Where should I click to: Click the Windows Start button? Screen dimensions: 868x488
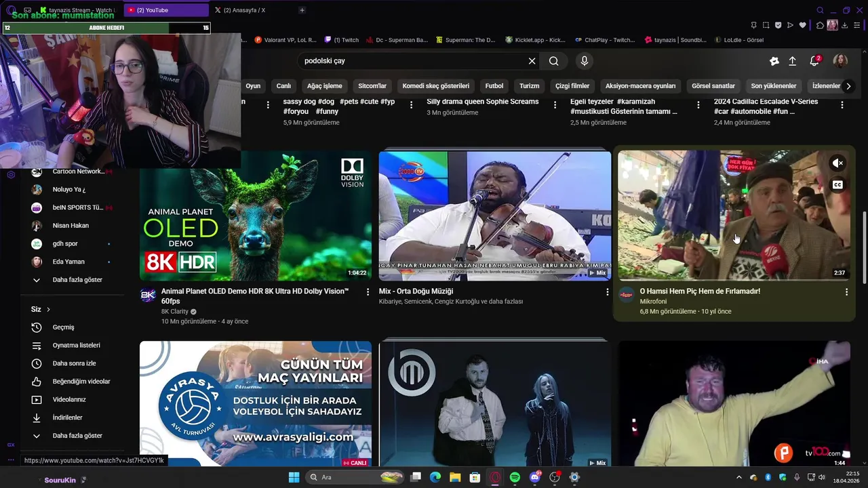294,477
